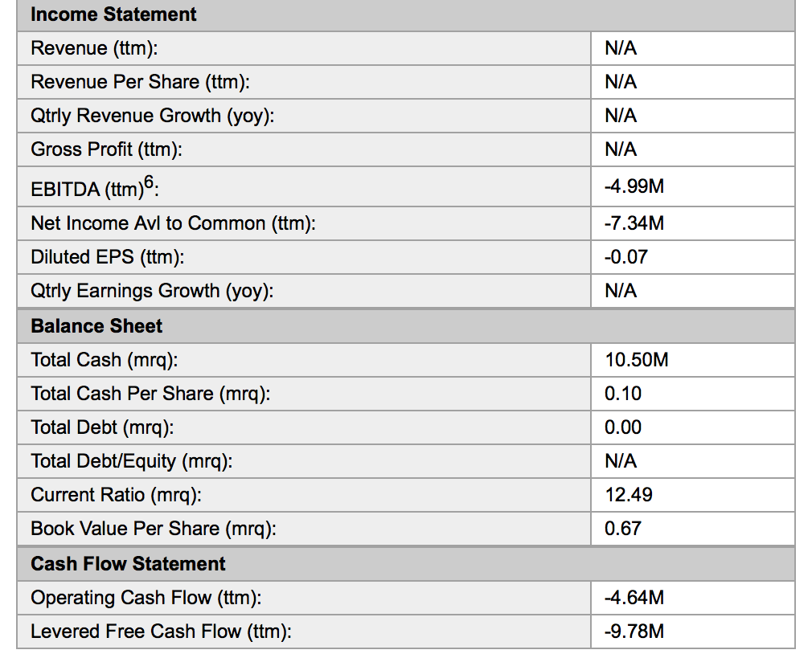Click the Total Debt value 0.00
This screenshot has height=654, width=812.
click(x=623, y=427)
